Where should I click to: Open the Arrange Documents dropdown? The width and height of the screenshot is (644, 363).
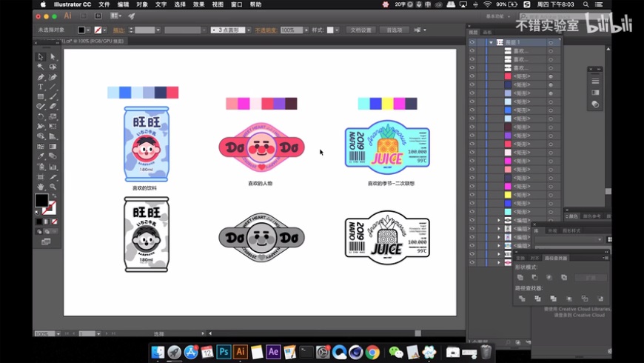point(115,16)
